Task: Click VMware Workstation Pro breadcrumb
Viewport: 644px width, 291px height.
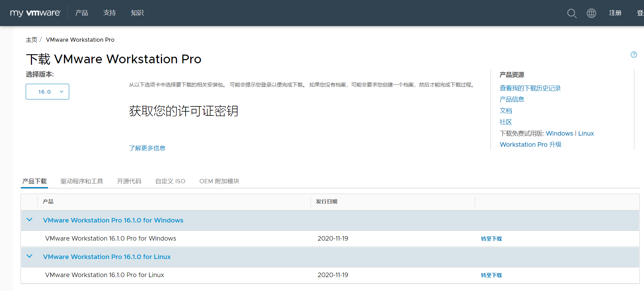Action: [80, 40]
